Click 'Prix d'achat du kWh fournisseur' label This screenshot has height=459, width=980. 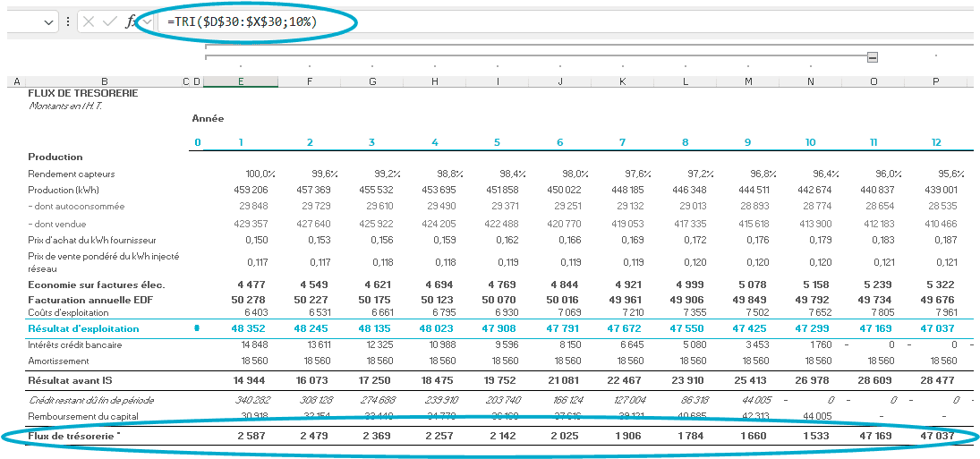[x=92, y=240]
